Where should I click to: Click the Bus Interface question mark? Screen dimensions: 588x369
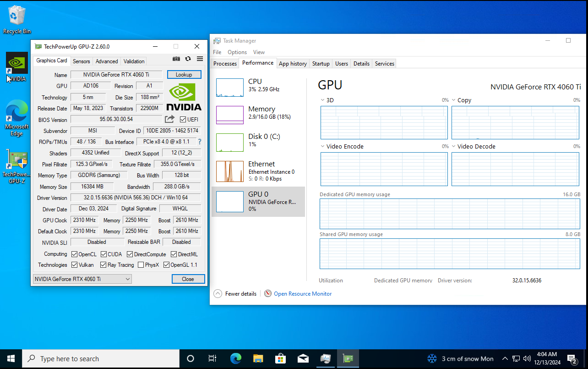point(200,142)
